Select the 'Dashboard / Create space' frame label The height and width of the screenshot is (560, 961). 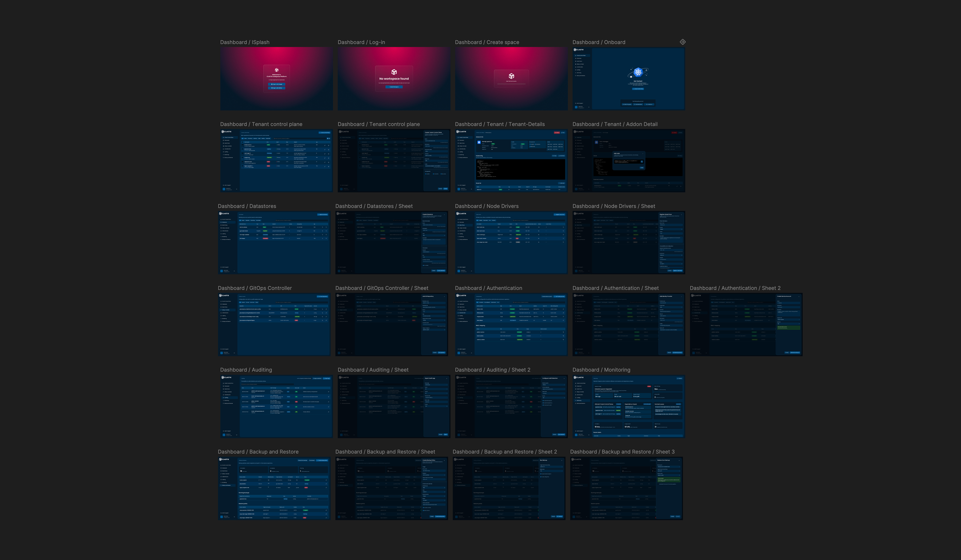[x=487, y=42]
